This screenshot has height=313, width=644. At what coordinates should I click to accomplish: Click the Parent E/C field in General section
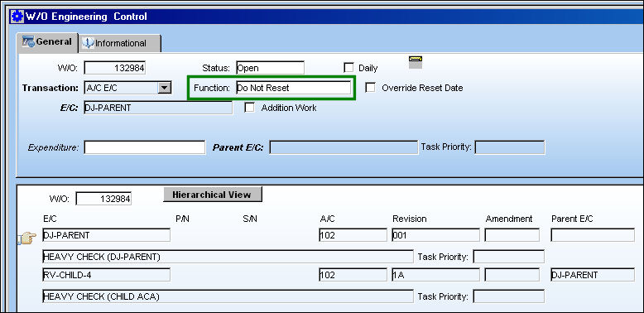point(344,147)
